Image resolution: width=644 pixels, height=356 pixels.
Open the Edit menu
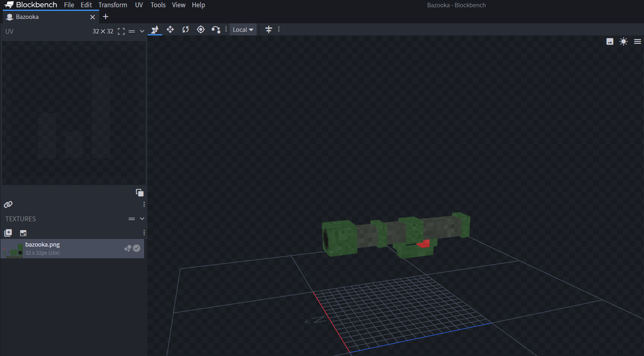click(x=86, y=5)
